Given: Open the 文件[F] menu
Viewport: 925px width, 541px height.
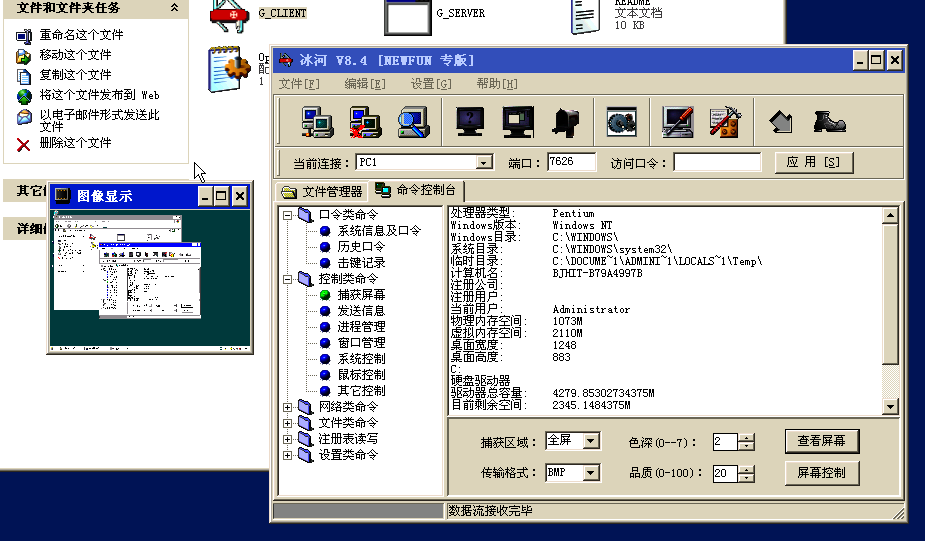Looking at the screenshot, I should (299, 84).
